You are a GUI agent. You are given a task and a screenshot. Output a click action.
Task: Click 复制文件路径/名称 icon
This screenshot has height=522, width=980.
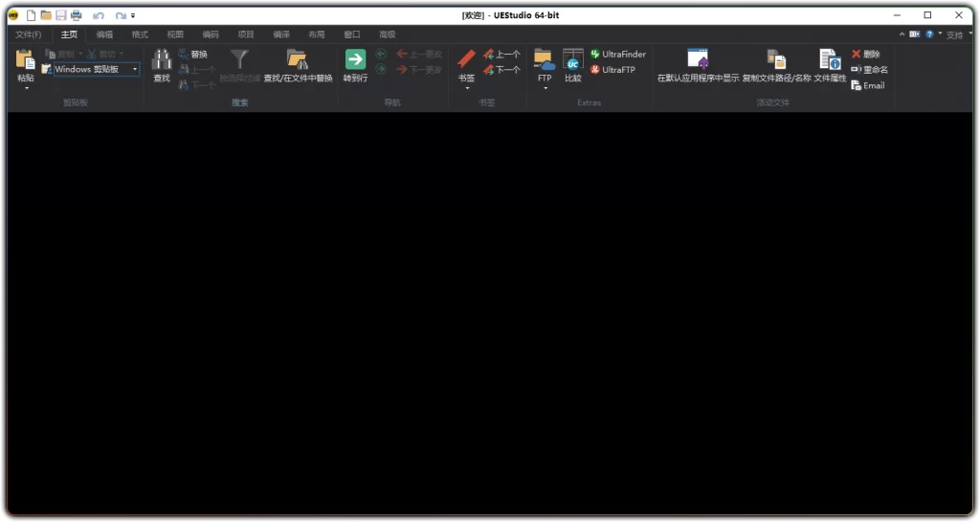coord(776,60)
